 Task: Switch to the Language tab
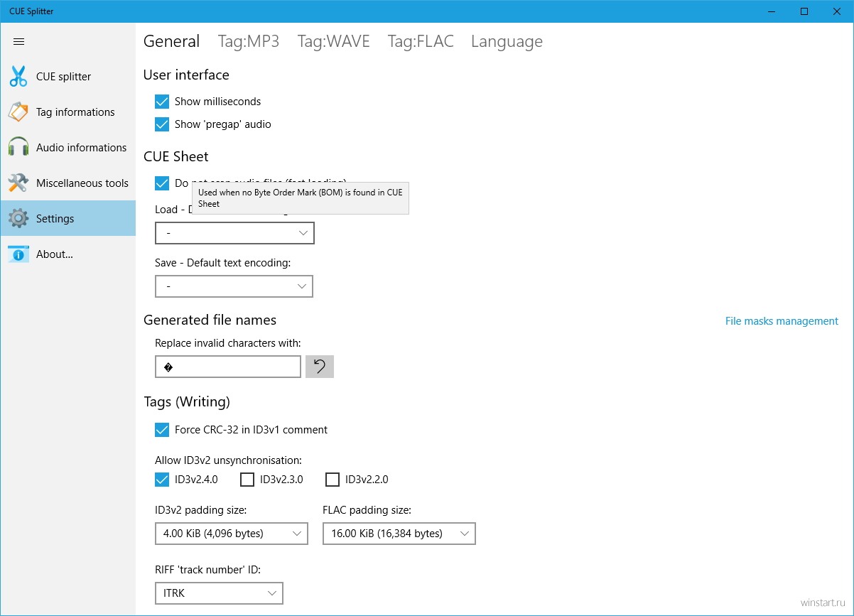tap(507, 43)
